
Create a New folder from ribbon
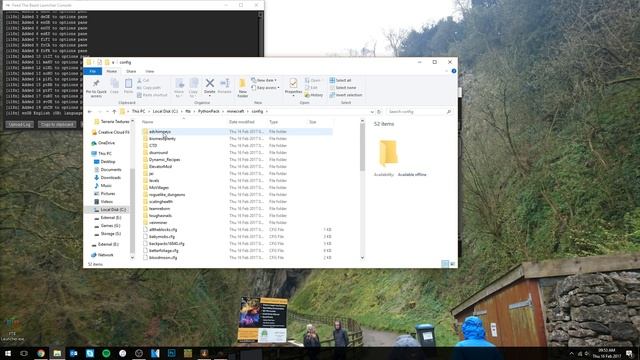(242, 88)
